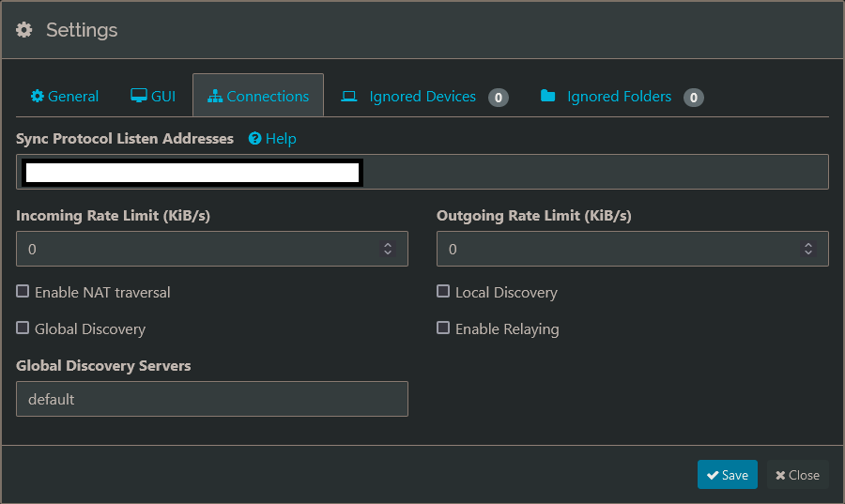
Task: Enable NAT traversal checkbox
Action: (23, 292)
